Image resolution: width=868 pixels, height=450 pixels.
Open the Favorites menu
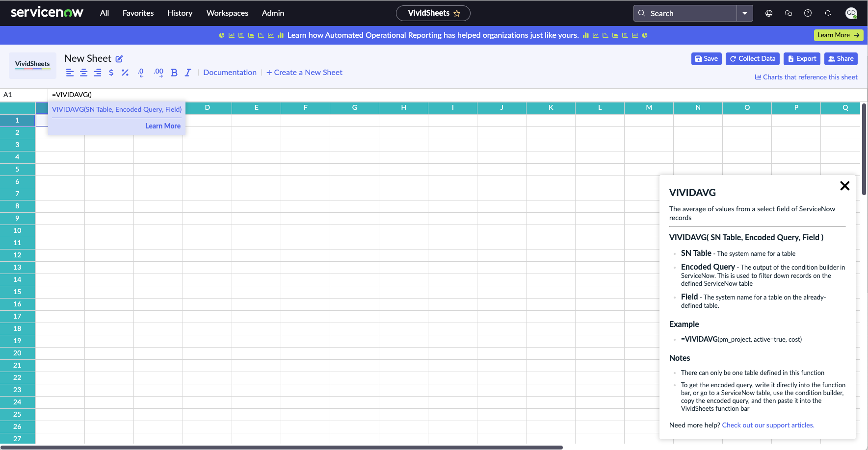click(x=138, y=13)
